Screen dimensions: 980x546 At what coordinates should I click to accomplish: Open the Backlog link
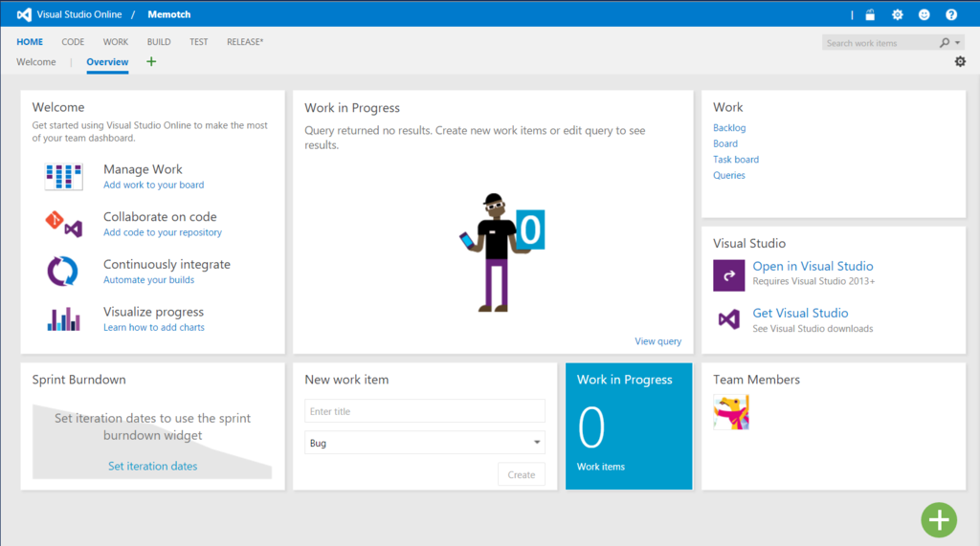pyautogui.click(x=729, y=127)
